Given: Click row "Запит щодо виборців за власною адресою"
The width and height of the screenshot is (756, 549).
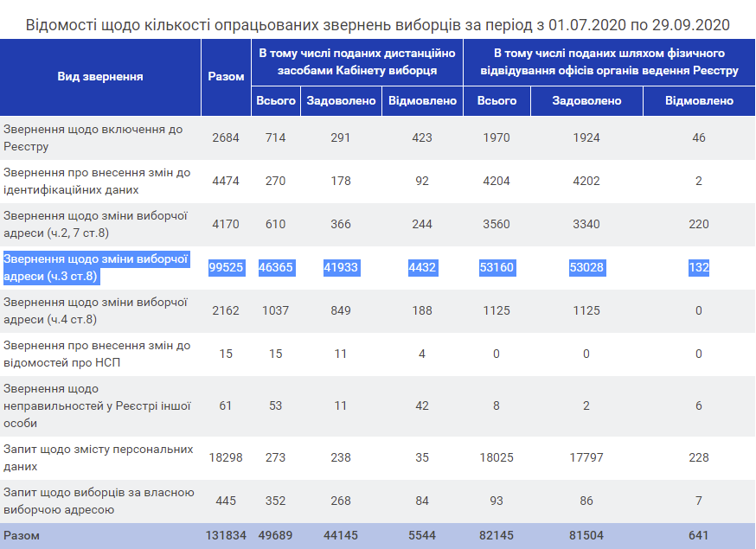Looking at the screenshot, I should tap(98, 501).
